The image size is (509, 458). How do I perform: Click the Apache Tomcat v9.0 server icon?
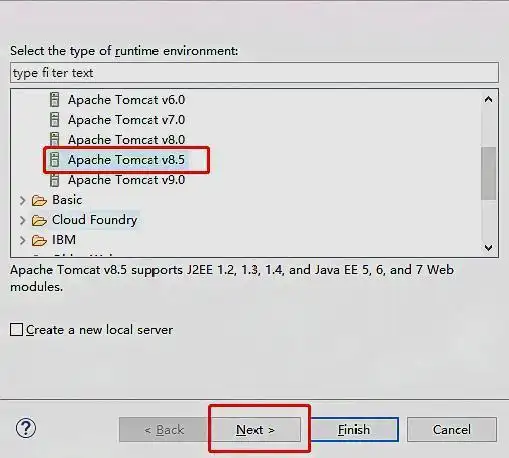click(55, 180)
